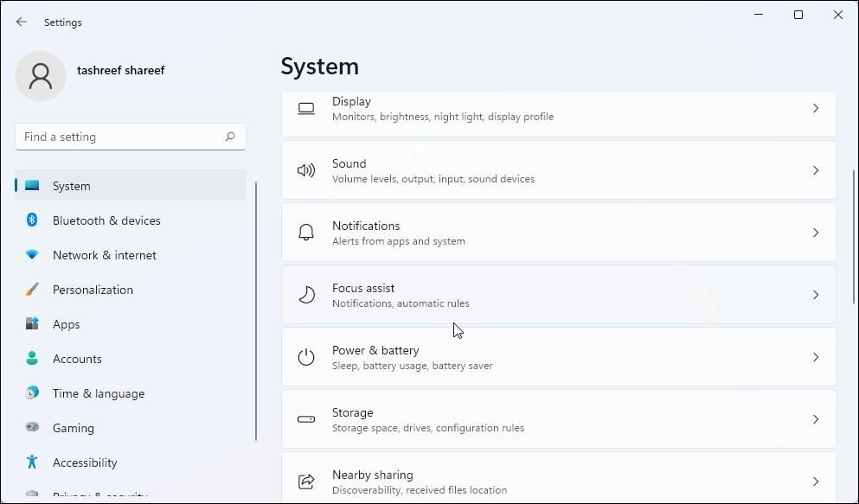Click the tashreef shareef account name
This screenshot has height=504, width=859.
coord(120,70)
